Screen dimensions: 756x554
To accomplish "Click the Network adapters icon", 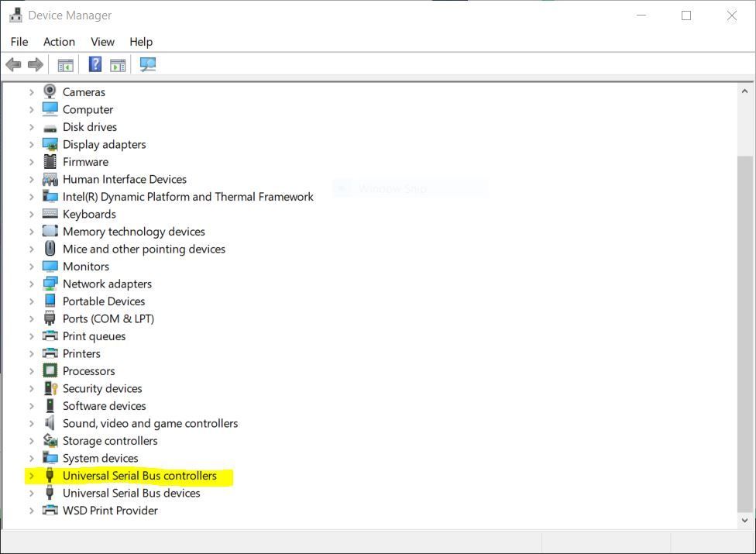I will point(50,284).
